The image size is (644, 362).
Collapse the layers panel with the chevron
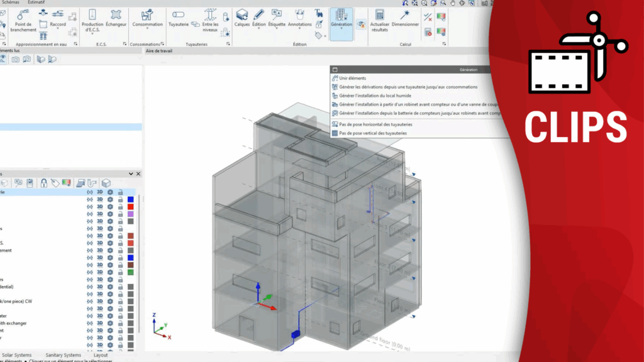click(131, 173)
